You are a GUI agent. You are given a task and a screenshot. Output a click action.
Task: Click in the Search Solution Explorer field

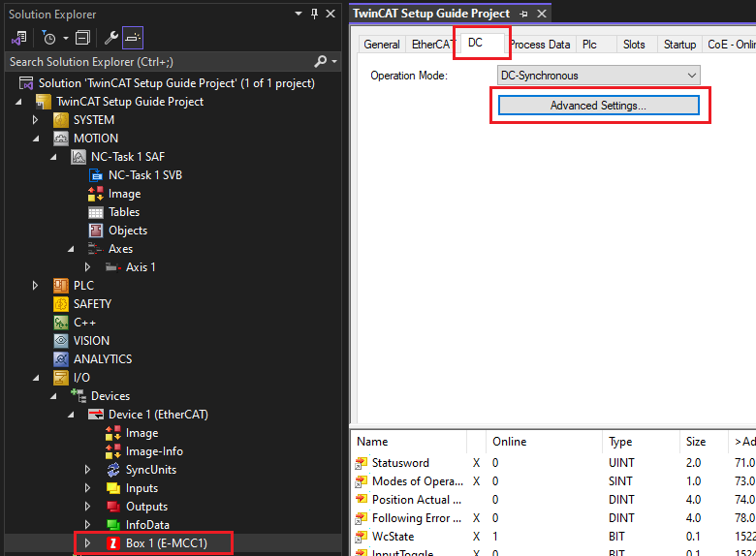[x=159, y=62]
